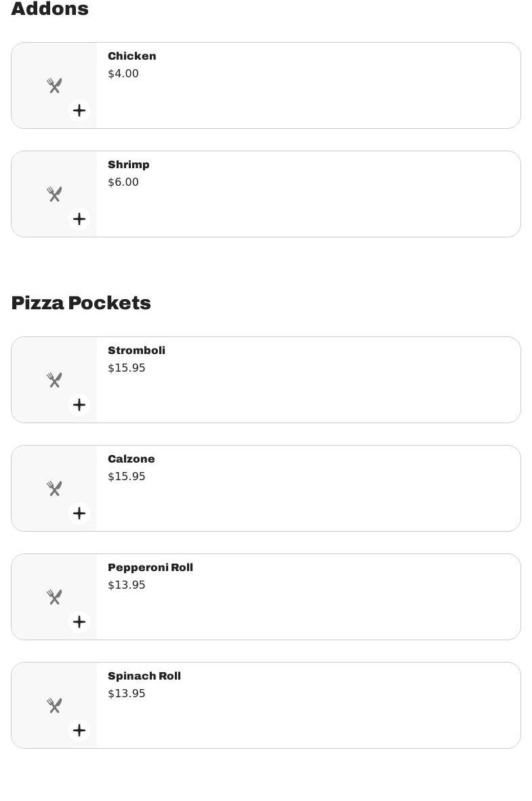The width and height of the screenshot is (532, 801).
Task: Open the Shrimp item name
Action: tap(129, 165)
